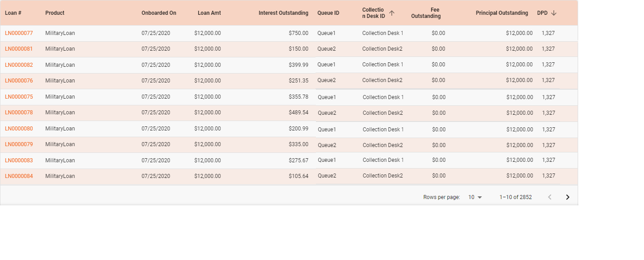The image size is (644, 260).
Task: Select the $150.00 interest cell
Action: 298,49
